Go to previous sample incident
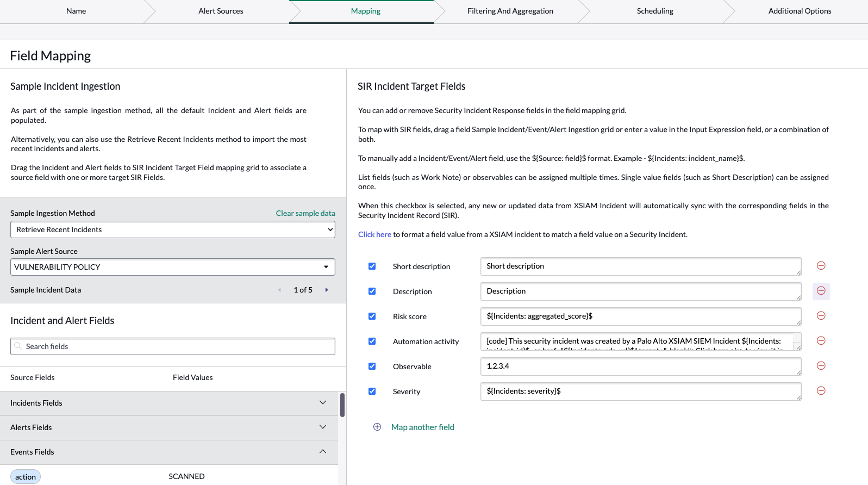 click(x=279, y=290)
